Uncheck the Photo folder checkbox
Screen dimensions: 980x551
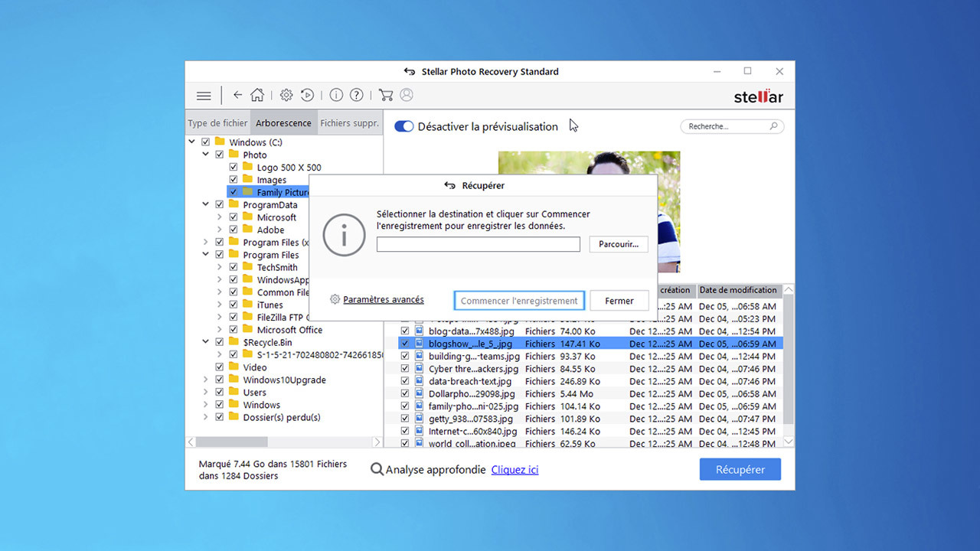tap(219, 155)
